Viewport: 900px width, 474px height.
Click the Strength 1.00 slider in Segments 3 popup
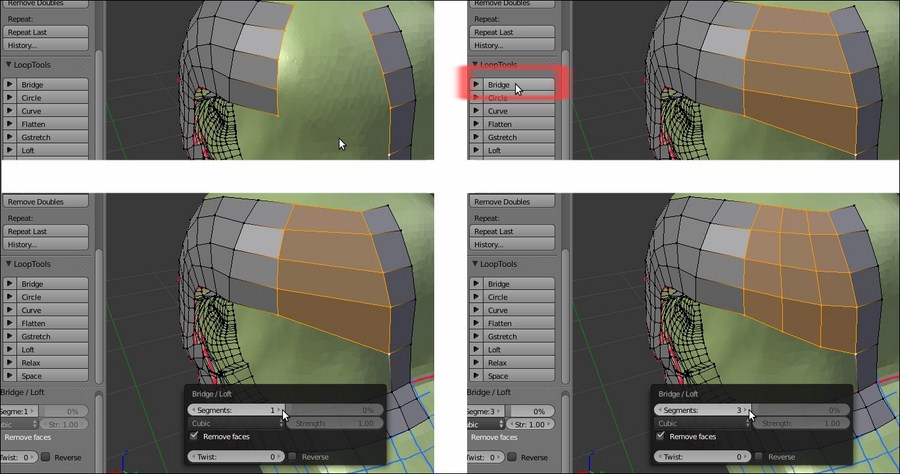[x=801, y=424]
